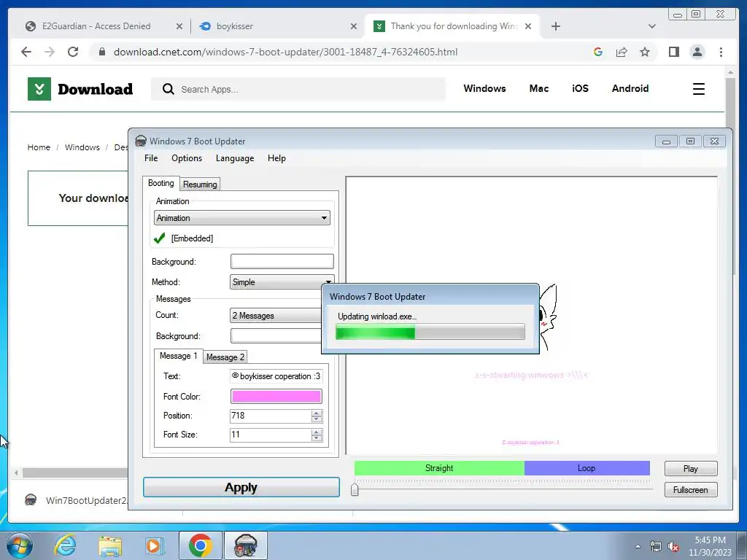Select the Resuming tab

pos(200,184)
